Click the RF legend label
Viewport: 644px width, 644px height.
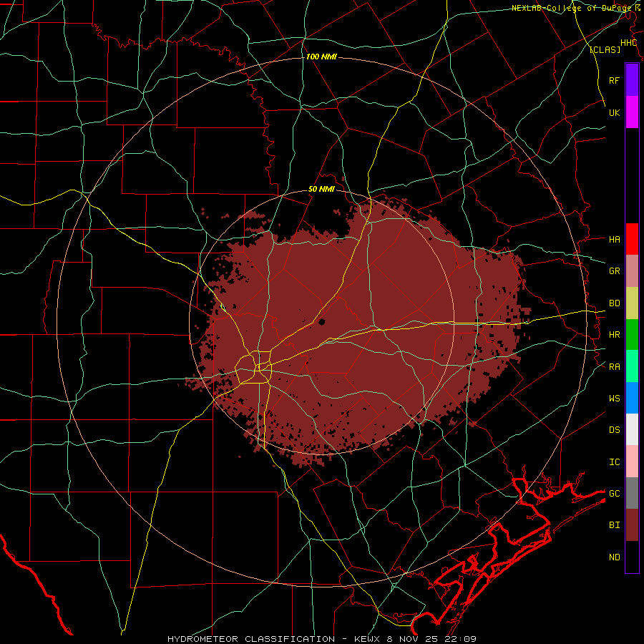coord(615,80)
